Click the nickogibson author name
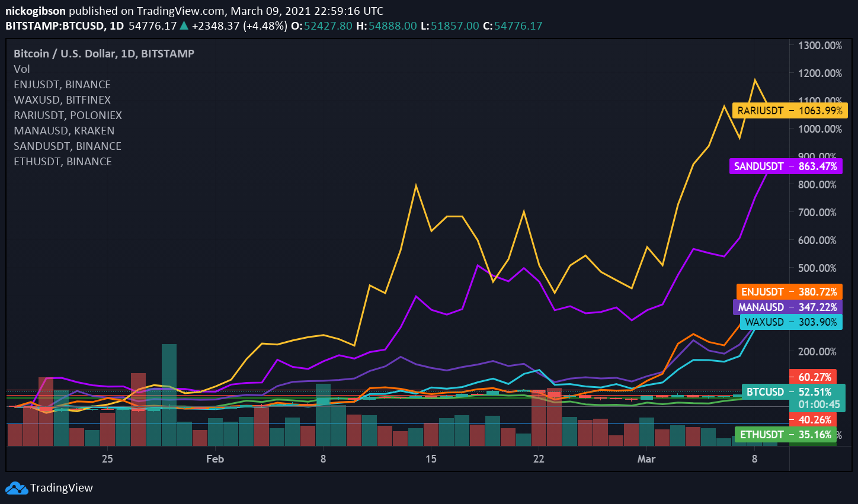The height and width of the screenshot is (504, 858). [36, 11]
